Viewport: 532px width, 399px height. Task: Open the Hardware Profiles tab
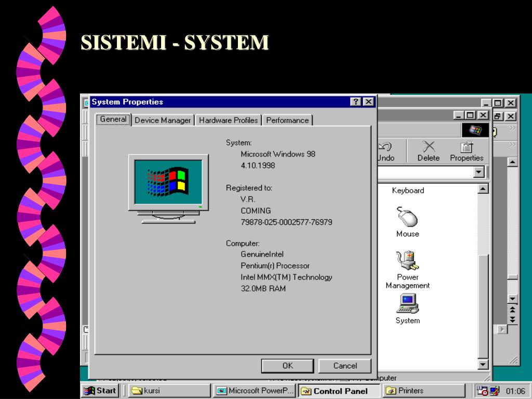tap(229, 120)
